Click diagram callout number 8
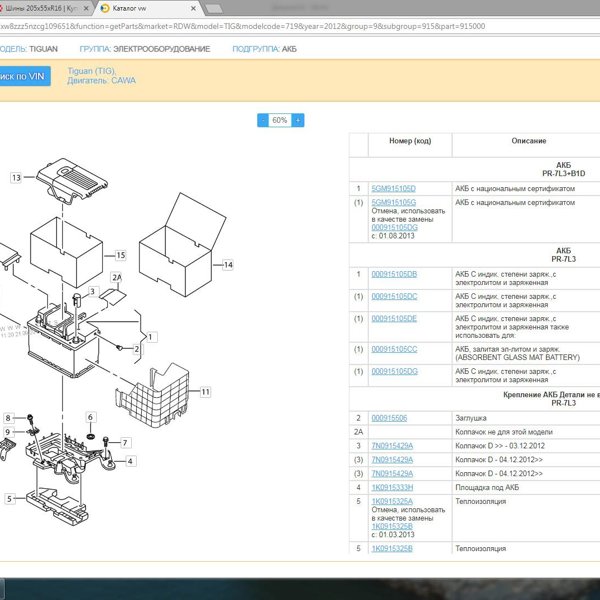 pyautogui.click(x=8, y=418)
